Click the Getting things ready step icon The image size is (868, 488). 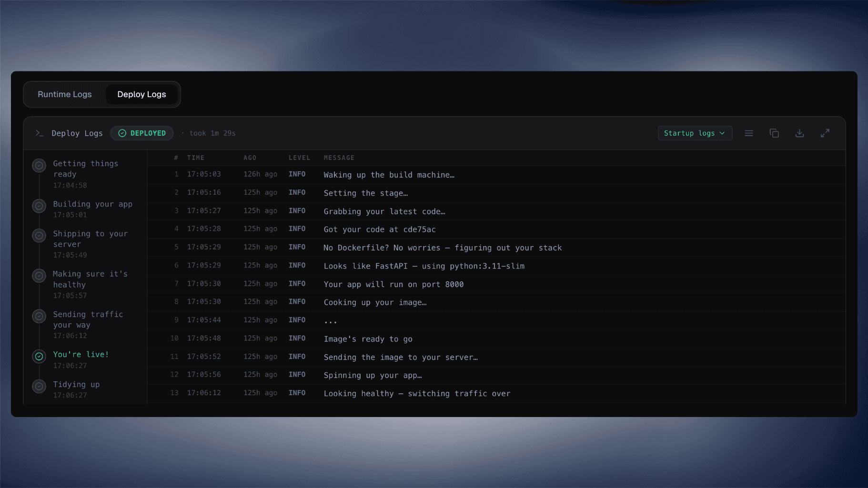pyautogui.click(x=39, y=166)
